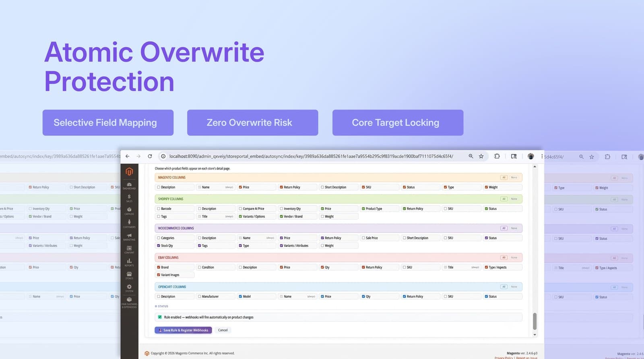Click Save Rule & Register Webhooks
Screen dimensions: 644x359
(x=183, y=330)
